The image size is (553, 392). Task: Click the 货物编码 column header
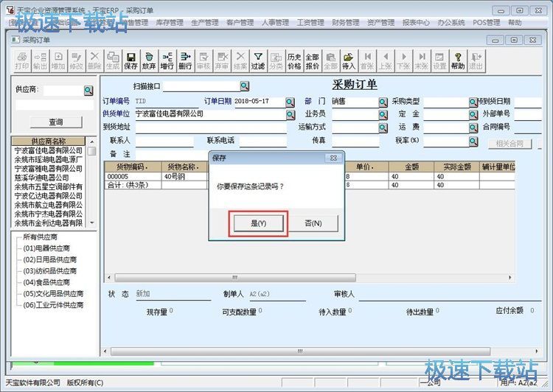(133, 167)
